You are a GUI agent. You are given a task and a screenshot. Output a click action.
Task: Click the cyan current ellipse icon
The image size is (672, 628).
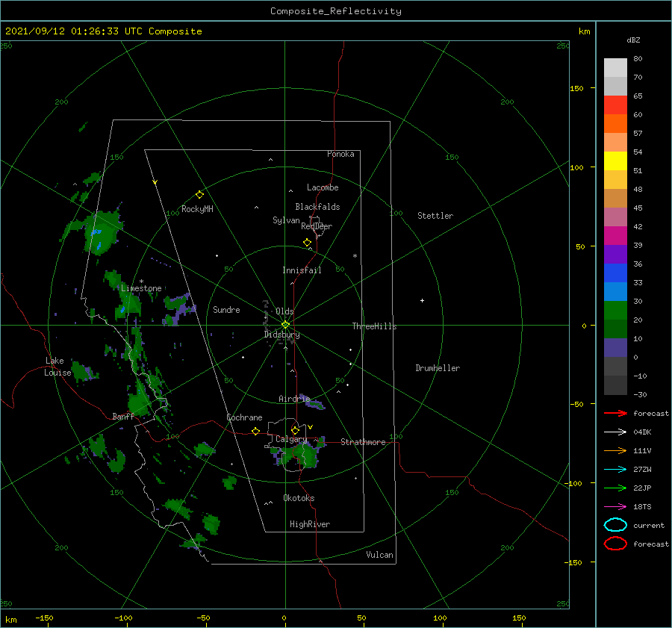pyautogui.click(x=615, y=525)
